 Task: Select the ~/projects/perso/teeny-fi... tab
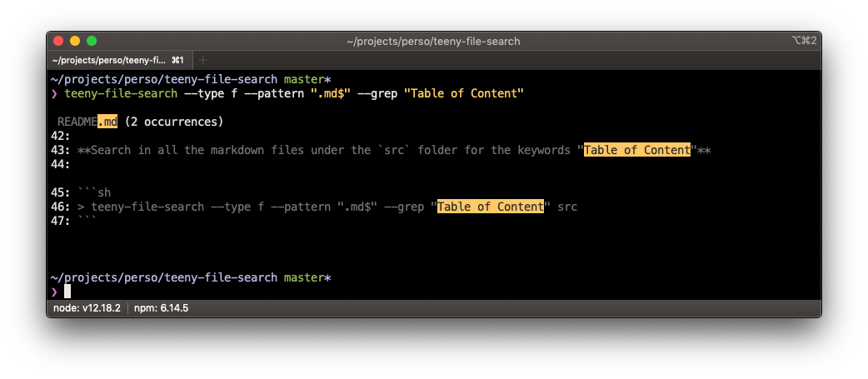pyautogui.click(x=120, y=60)
